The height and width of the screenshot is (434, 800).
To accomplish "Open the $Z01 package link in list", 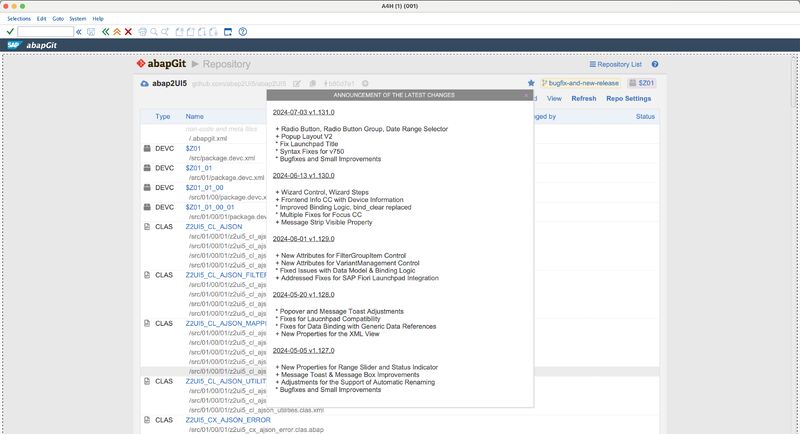I will [193, 148].
